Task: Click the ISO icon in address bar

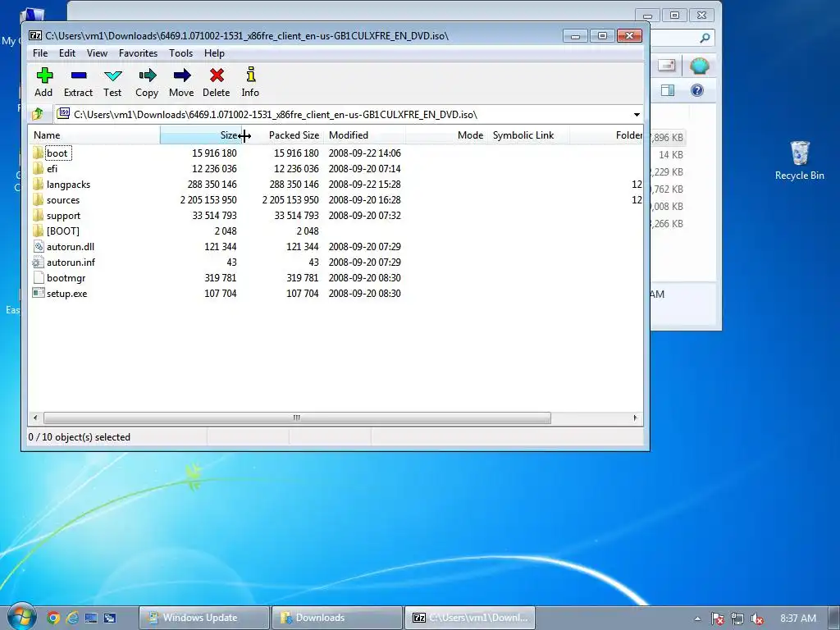Action: [64, 113]
